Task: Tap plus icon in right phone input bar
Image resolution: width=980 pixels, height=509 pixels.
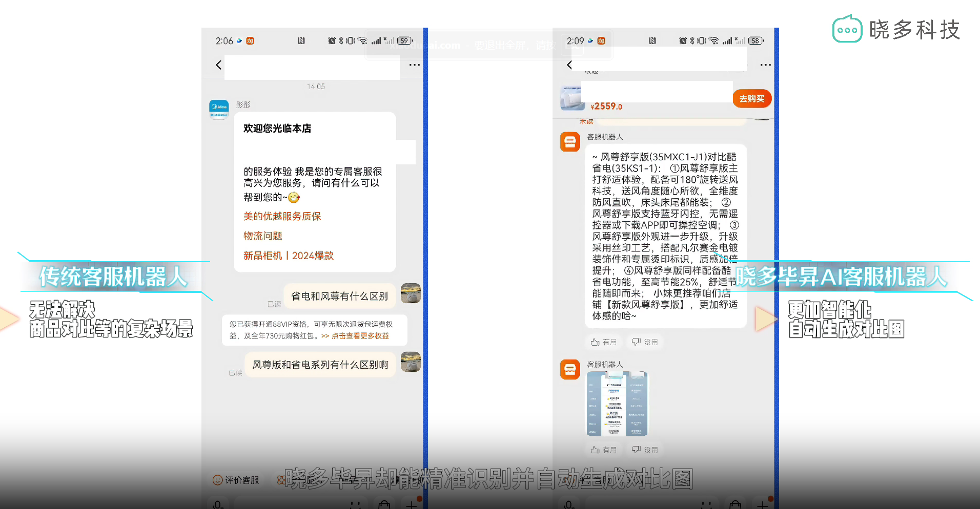Action: pos(762,505)
